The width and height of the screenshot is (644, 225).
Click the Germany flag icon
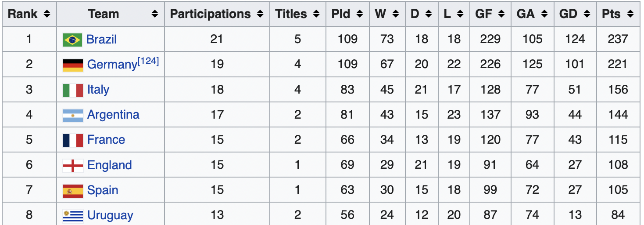click(x=72, y=65)
